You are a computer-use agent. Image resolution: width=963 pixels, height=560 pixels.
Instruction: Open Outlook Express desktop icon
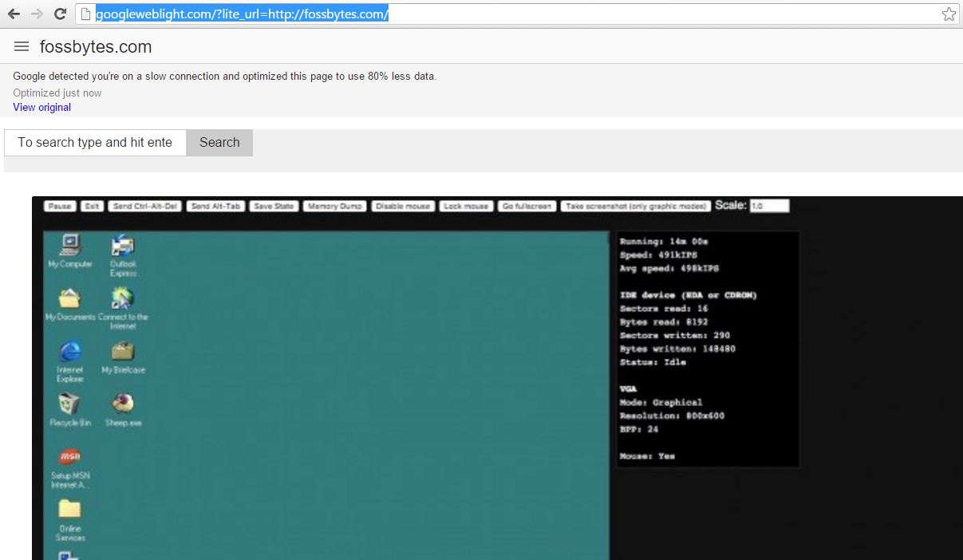pyautogui.click(x=123, y=247)
